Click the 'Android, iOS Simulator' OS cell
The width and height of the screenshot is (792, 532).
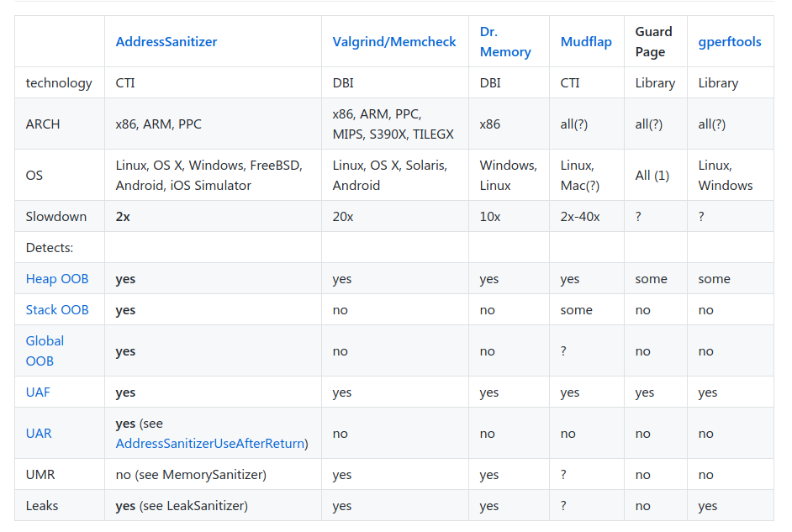click(x=183, y=186)
